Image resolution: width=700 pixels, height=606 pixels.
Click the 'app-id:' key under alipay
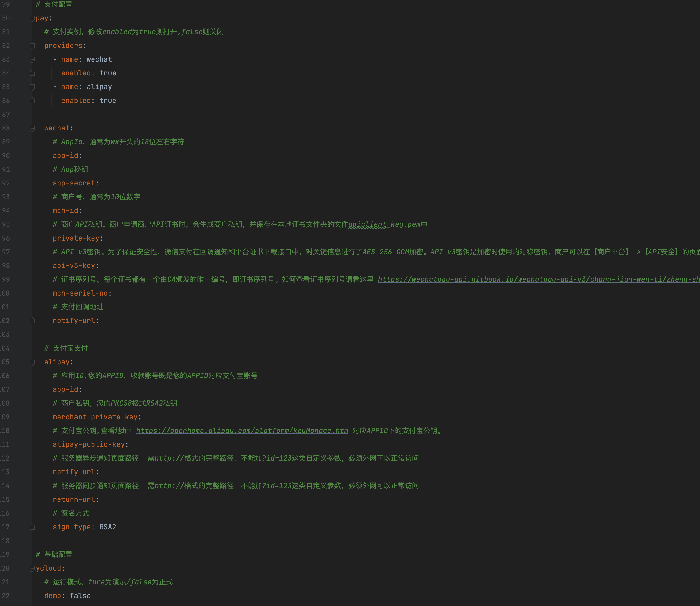(67, 390)
